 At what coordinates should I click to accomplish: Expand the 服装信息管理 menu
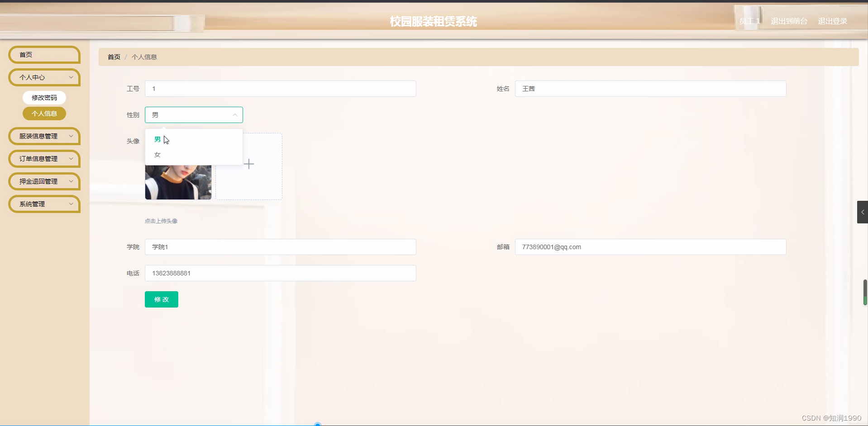point(44,136)
